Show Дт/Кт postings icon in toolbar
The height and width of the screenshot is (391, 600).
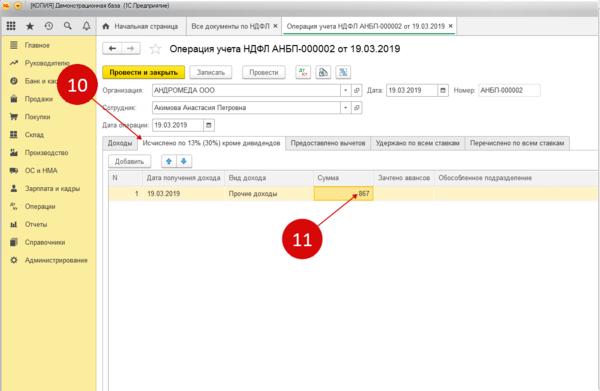point(303,72)
